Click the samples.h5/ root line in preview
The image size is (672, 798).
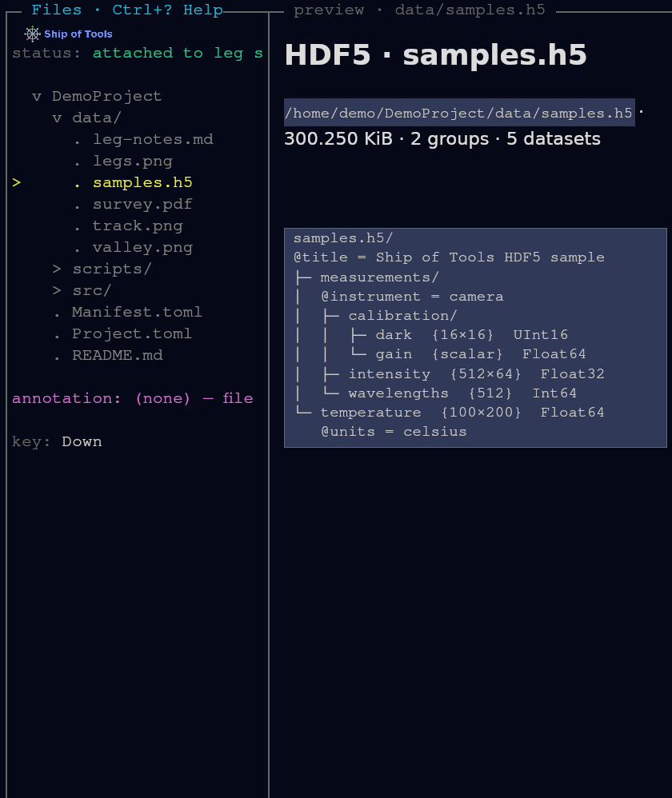click(343, 238)
